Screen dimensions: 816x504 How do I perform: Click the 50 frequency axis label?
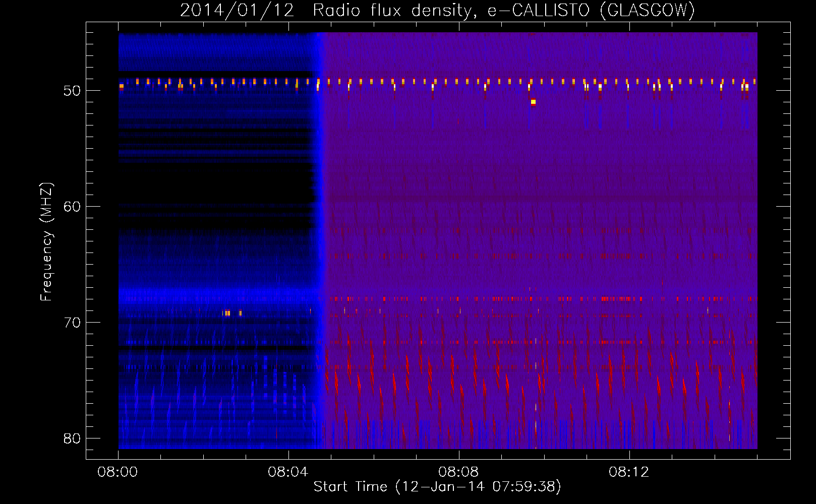[72, 91]
